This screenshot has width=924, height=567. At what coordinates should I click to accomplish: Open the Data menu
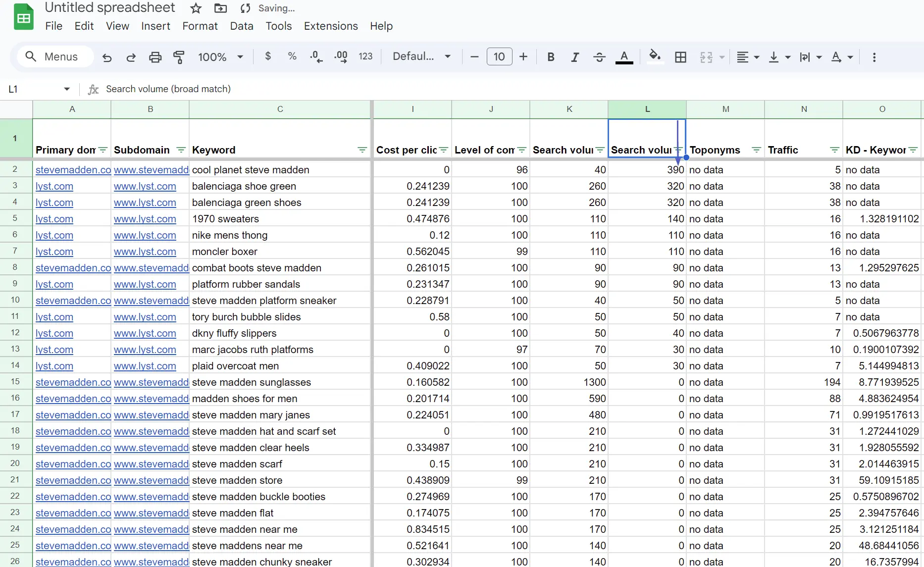click(x=242, y=26)
